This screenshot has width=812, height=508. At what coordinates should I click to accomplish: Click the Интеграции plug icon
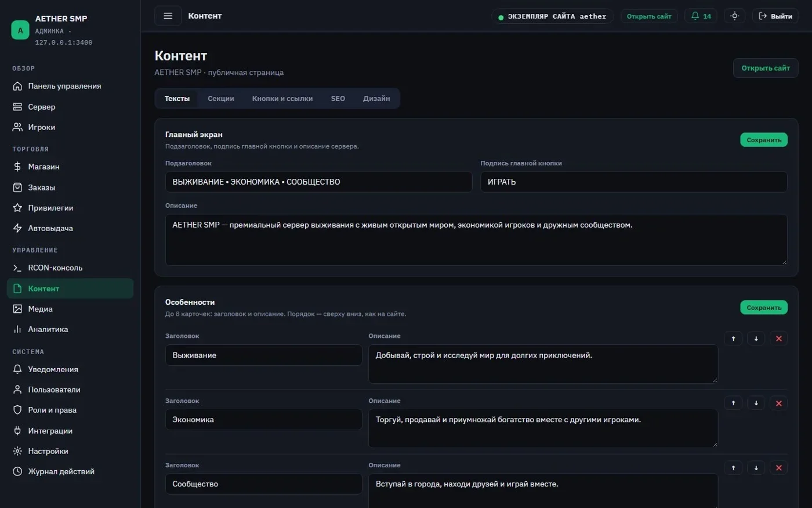click(17, 431)
